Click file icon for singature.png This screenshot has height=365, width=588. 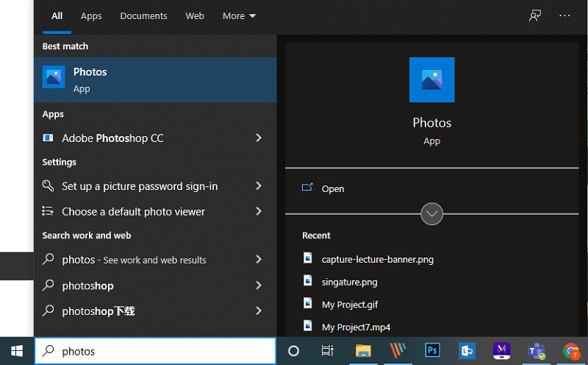pos(307,280)
